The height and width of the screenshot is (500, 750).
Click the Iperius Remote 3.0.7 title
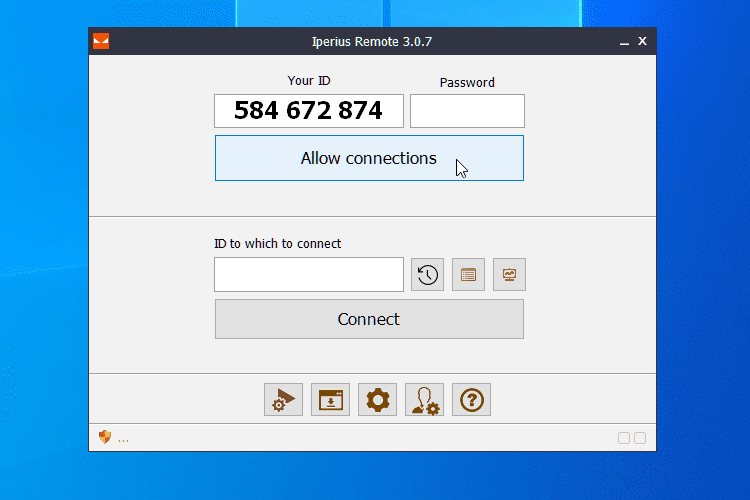tap(372, 42)
